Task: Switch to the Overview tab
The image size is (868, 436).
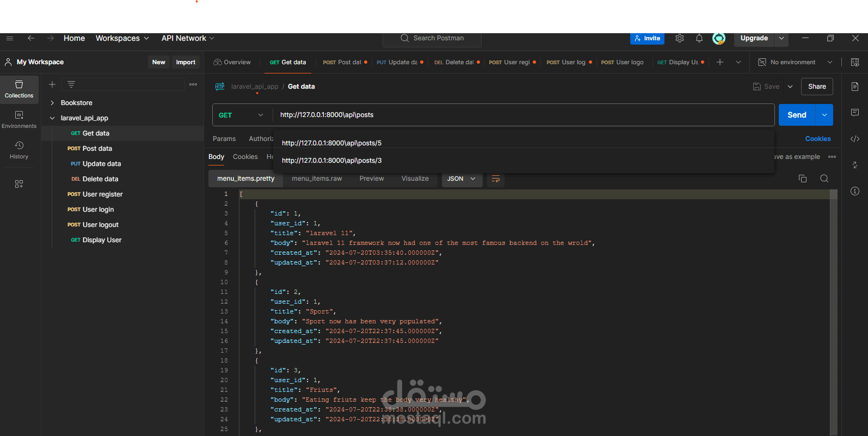Action: (x=232, y=62)
